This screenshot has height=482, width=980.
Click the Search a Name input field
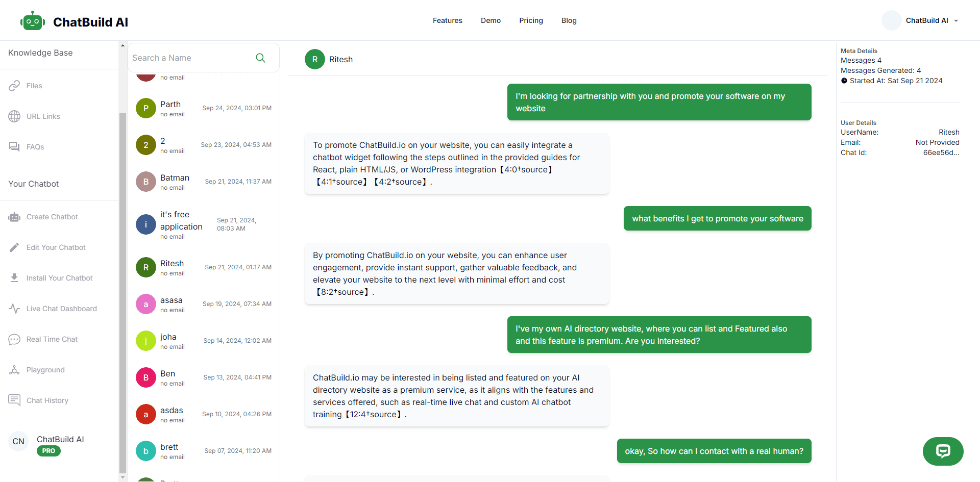(x=194, y=58)
